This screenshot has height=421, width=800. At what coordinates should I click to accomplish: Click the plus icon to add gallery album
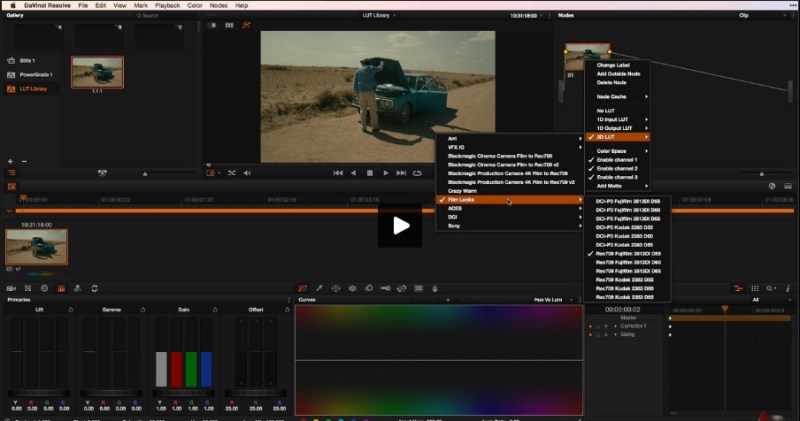coord(10,161)
